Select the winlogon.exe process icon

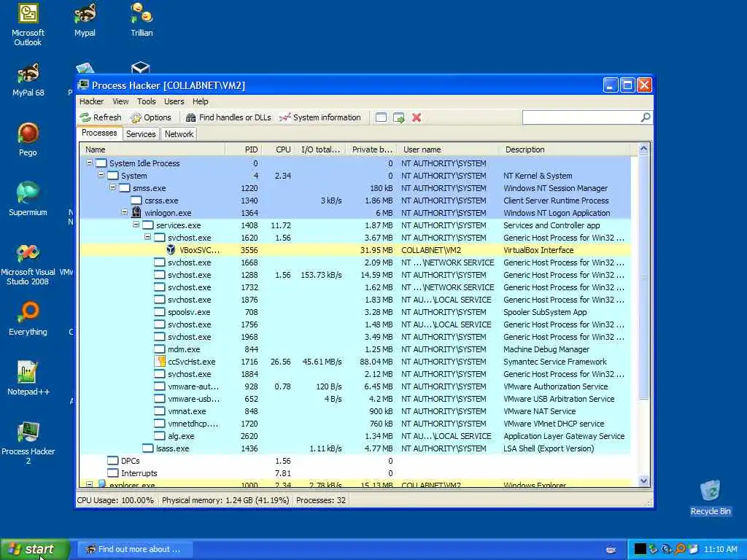(x=136, y=212)
